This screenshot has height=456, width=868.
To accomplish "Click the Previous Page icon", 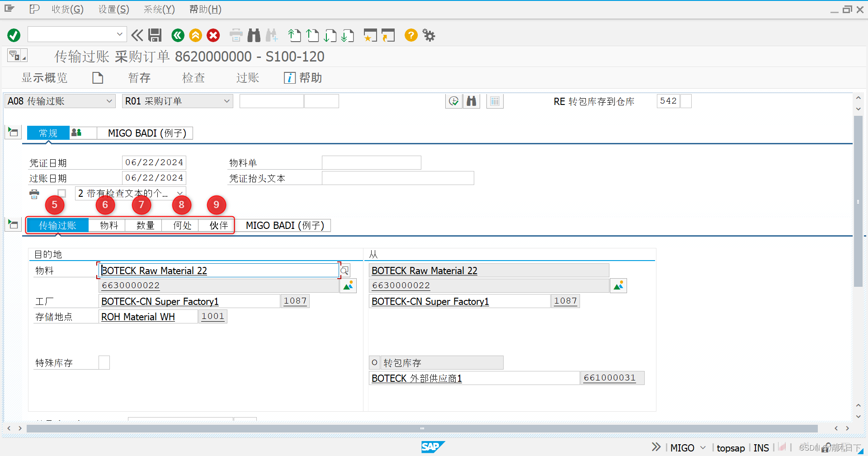I will coord(312,35).
